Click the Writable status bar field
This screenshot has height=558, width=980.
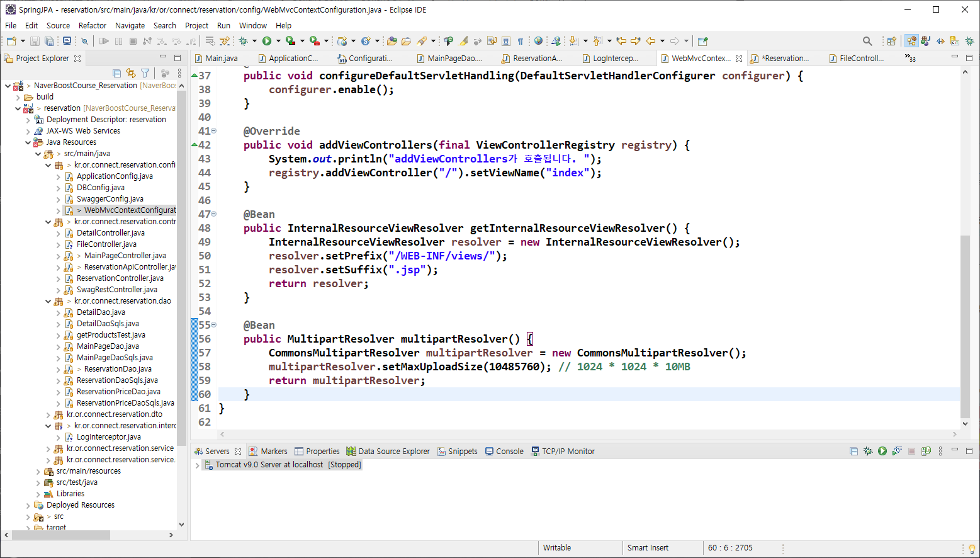coord(557,548)
